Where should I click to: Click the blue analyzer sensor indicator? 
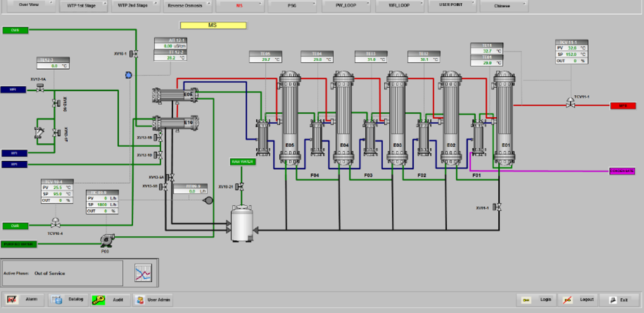[x=129, y=75]
